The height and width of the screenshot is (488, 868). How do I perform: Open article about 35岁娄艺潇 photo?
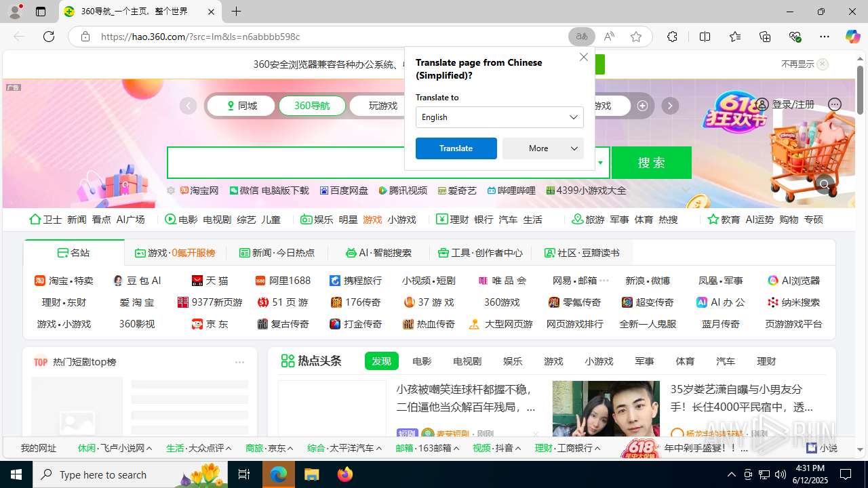(x=606, y=409)
